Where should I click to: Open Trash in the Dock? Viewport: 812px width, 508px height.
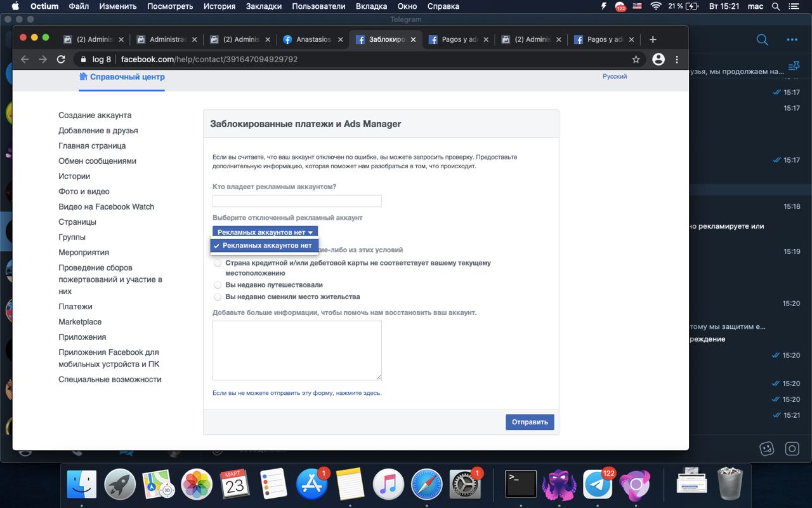click(730, 484)
